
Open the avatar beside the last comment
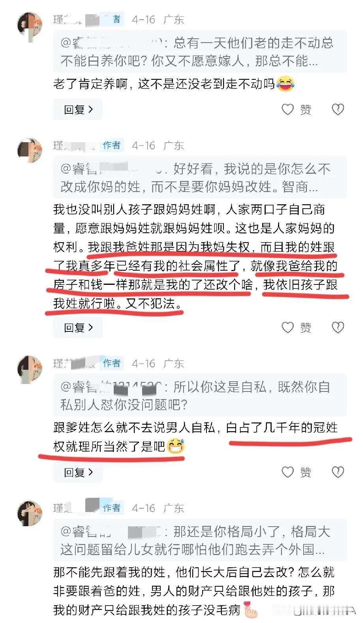(x=30, y=513)
